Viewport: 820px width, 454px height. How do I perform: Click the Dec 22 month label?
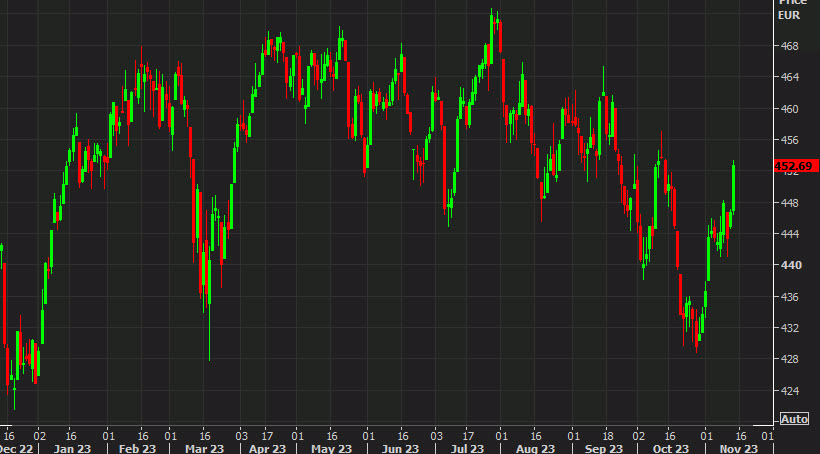pyautogui.click(x=16, y=449)
